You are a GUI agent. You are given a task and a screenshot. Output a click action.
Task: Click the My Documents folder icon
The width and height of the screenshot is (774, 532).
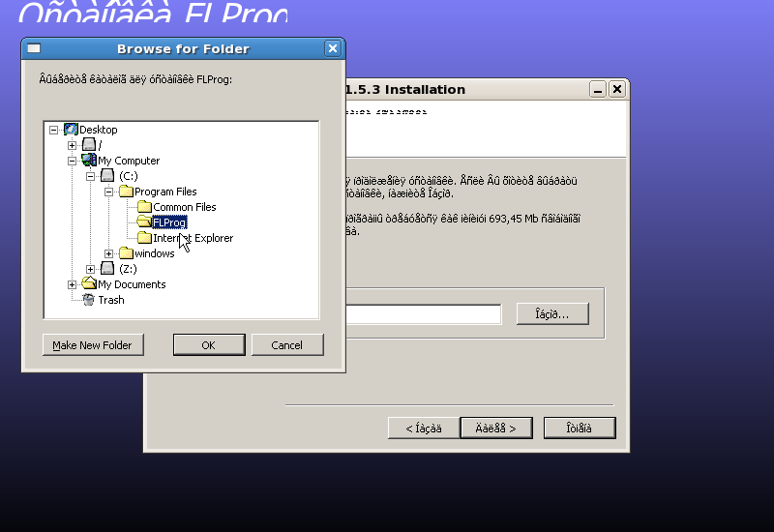tap(89, 283)
